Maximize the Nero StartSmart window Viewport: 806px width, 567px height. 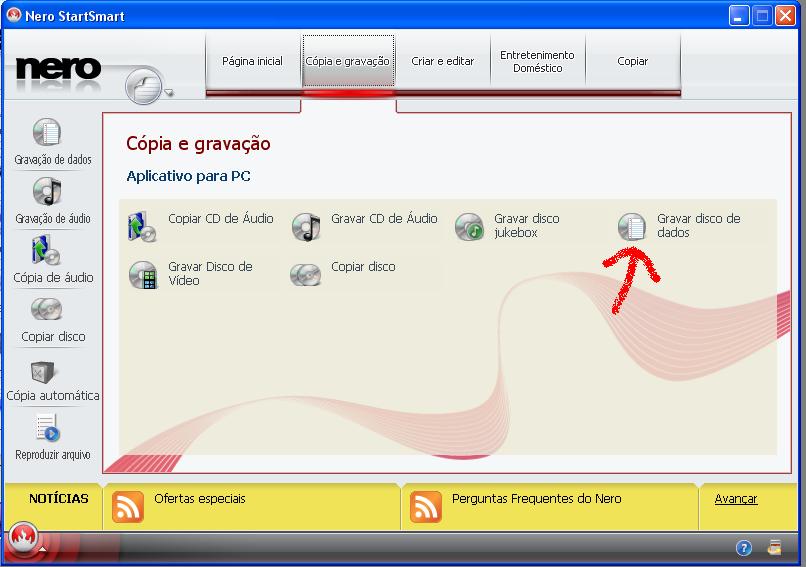tap(762, 16)
